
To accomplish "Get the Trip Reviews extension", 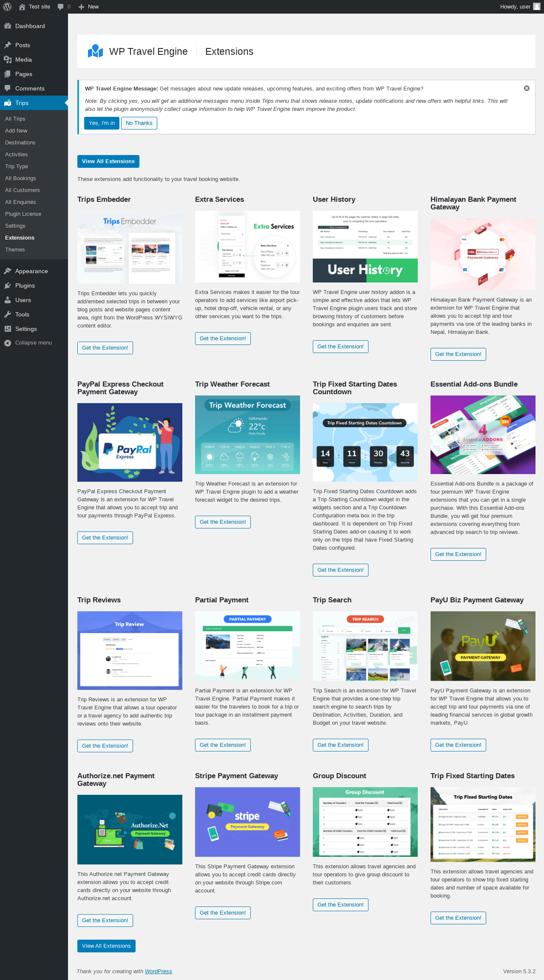I will click(105, 746).
